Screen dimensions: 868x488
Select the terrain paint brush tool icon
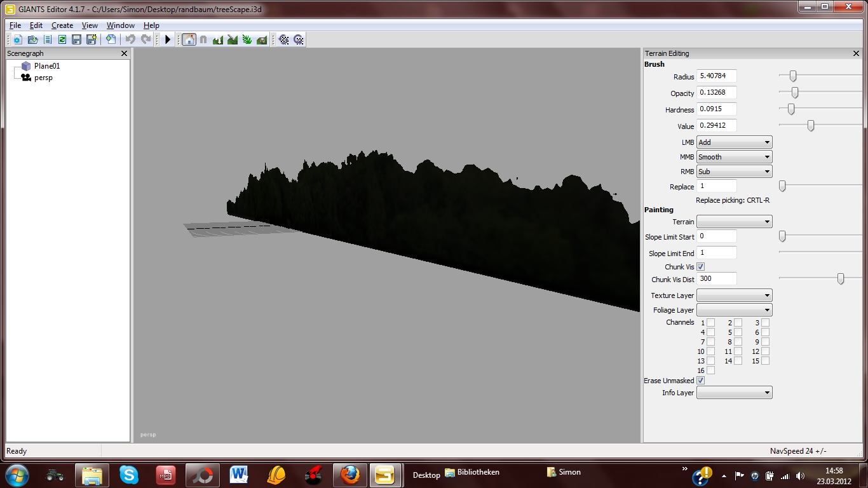(x=233, y=39)
